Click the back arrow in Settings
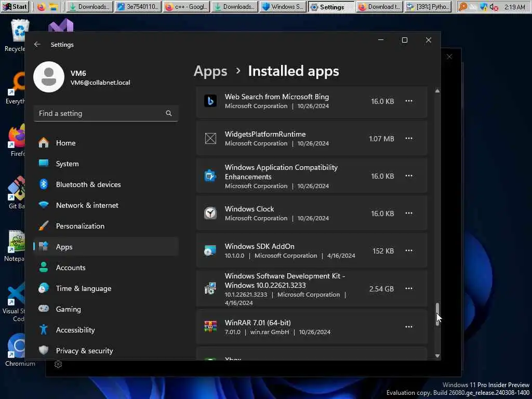The height and width of the screenshot is (399, 532). [x=37, y=45]
